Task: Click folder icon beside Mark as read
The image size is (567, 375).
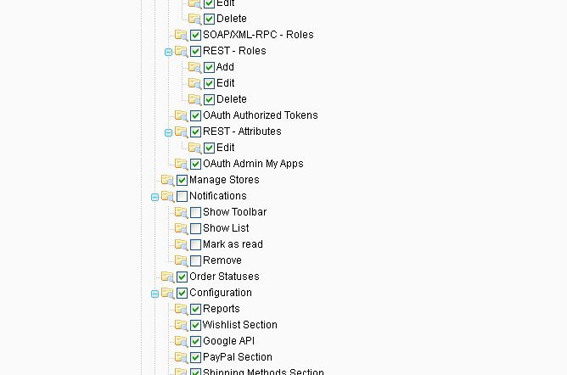Action: click(181, 245)
